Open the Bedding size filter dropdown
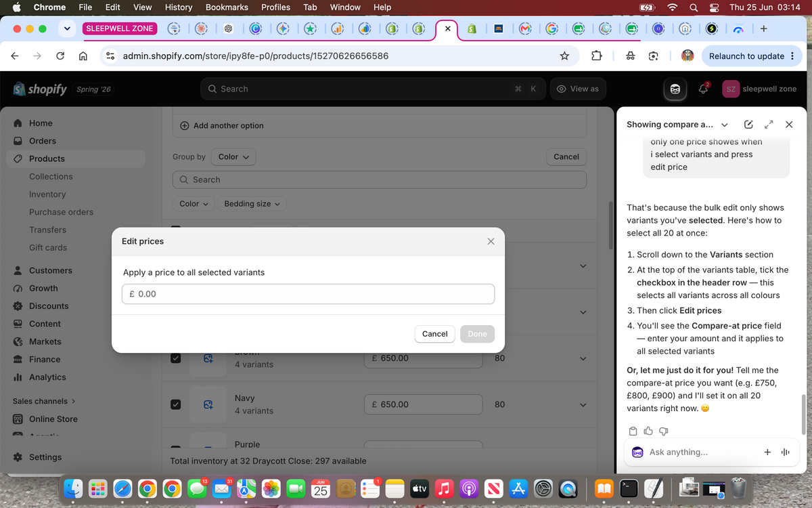Viewport: 812px width, 508px height. 252,204
